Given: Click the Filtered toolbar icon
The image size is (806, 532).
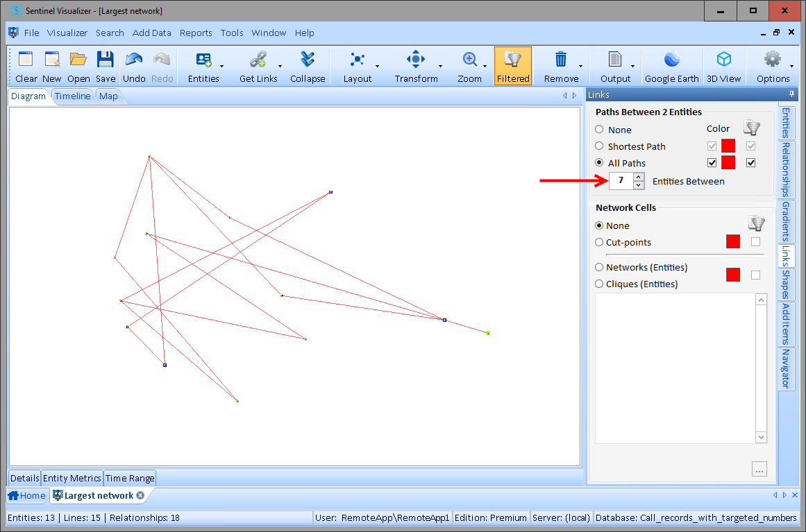Looking at the screenshot, I should (512, 66).
